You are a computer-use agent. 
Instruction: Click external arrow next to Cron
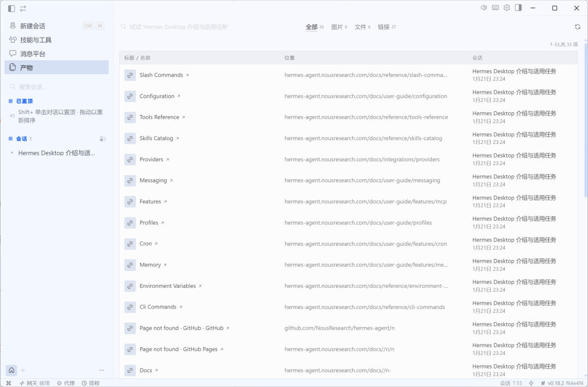[x=156, y=244]
